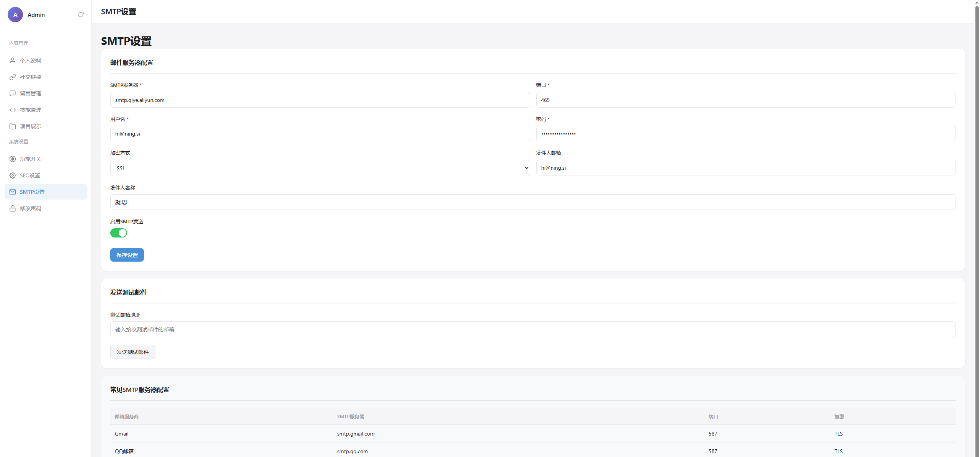This screenshot has width=980, height=457.
Task: Open the 留言管理 menu entry
Action: click(x=31, y=93)
